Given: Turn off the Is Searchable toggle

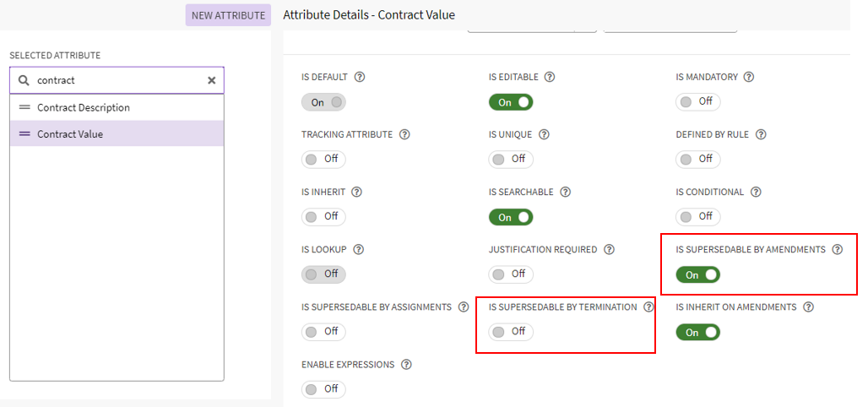Looking at the screenshot, I should (x=510, y=217).
